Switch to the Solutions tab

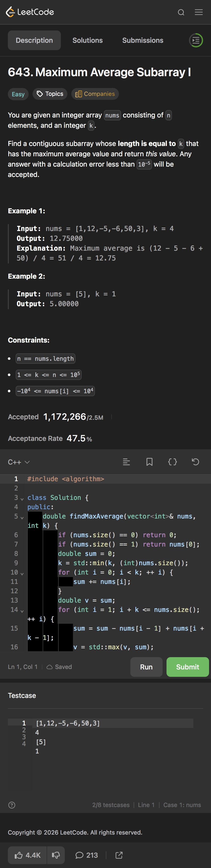[88, 41]
